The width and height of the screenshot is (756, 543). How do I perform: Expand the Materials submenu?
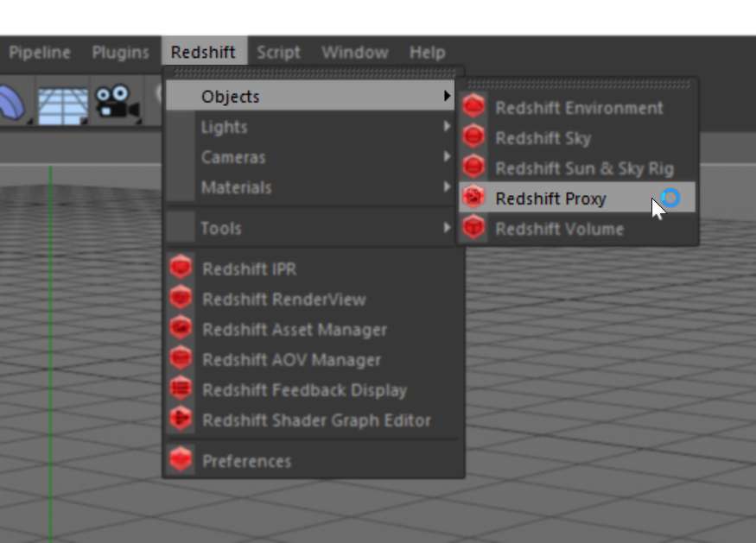coord(310,187)
